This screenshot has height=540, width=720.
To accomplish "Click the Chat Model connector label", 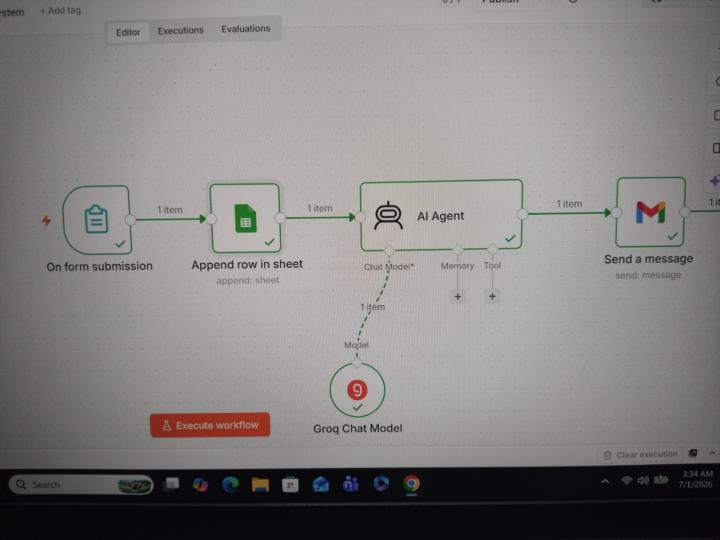I will pyautogui.click(x=388, y=267).
